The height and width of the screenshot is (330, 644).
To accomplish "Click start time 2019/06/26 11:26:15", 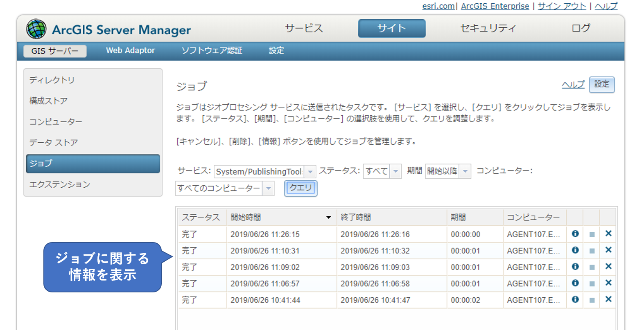I will pos(265,234).
